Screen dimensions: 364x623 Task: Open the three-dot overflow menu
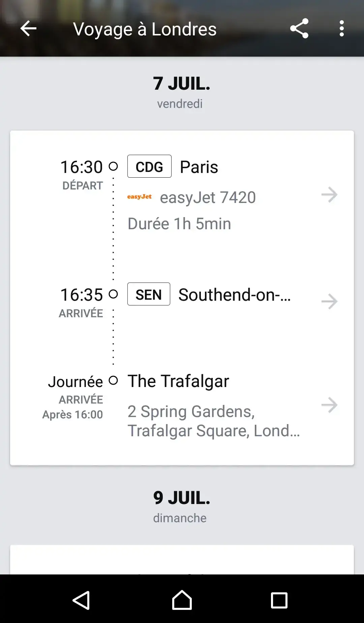click(341, 29)
